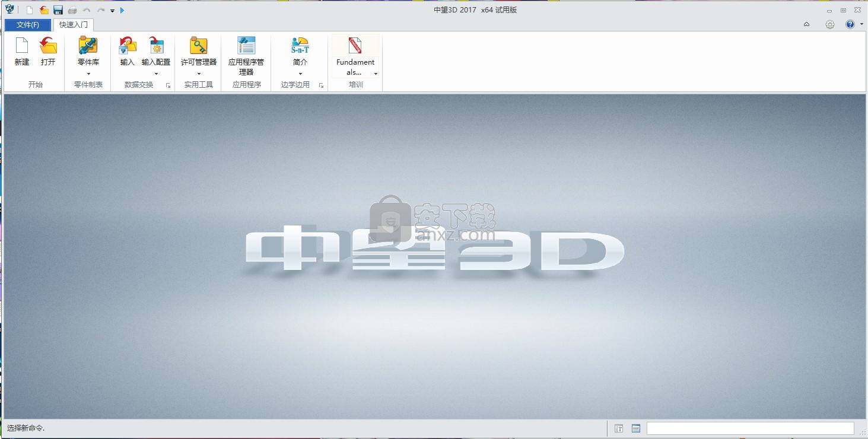Expand the Fundamentals dropdown arrow
The width and height of the screenshot is (868, 439).
tap(376, 74)
